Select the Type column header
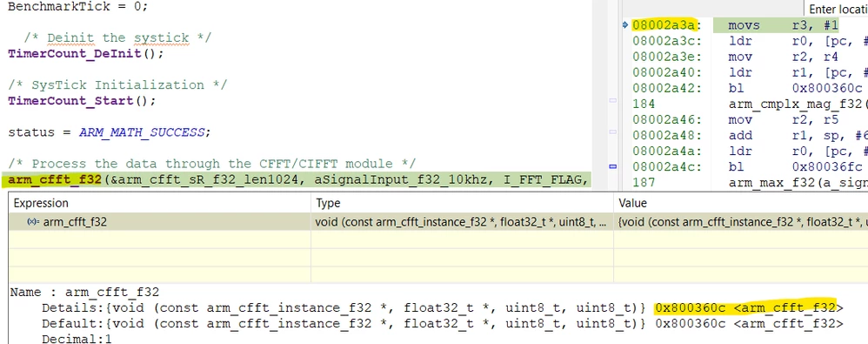 462,203
